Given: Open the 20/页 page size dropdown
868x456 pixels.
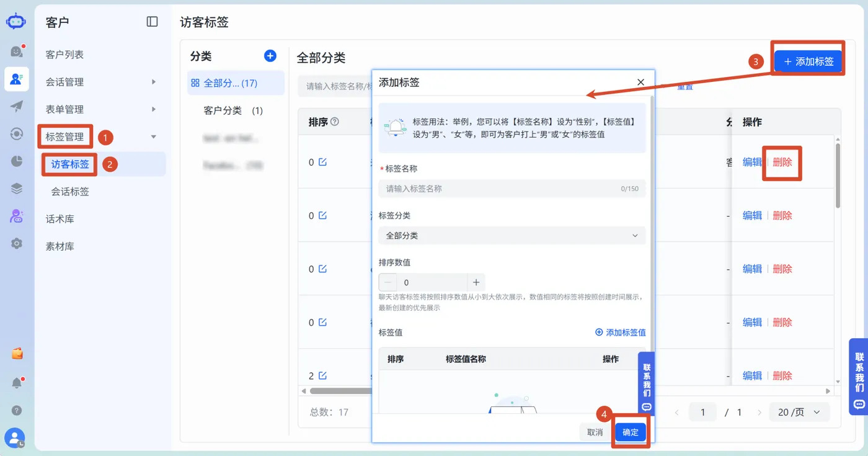Looking at the screenshot, I should pyautogui.click(x=799, y=412).
